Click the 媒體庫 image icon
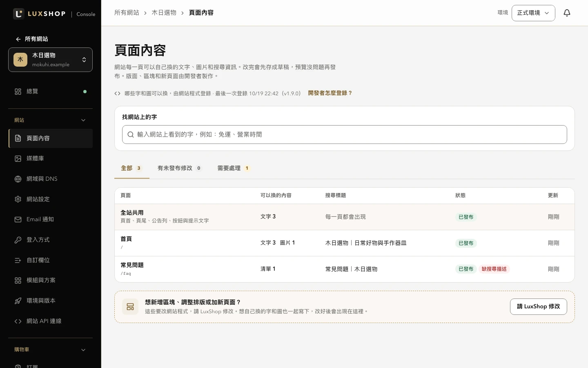This screenshot has height=368, width=588. tap(18, 159)
